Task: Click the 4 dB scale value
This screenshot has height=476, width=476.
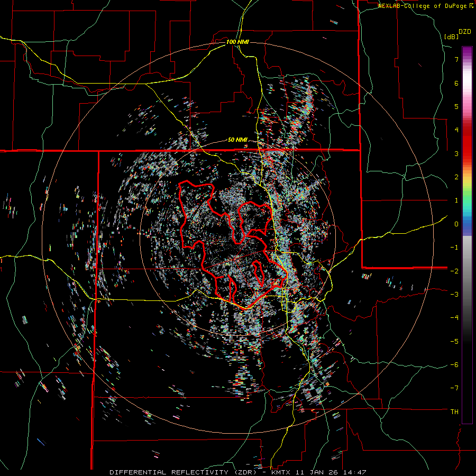Action: tap(456, 130)
